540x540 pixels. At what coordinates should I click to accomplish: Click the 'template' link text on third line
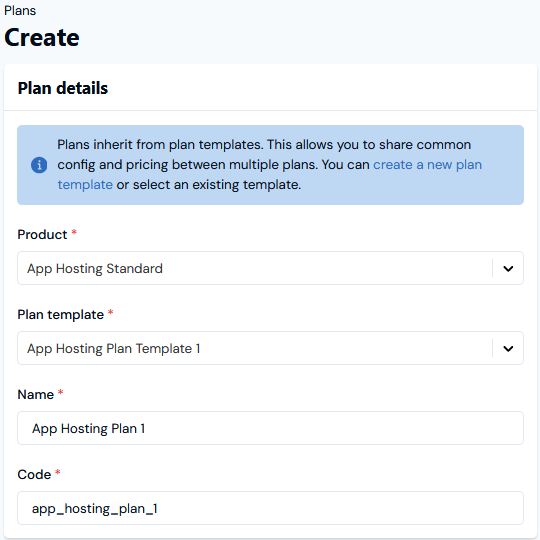(x=85, y=185)
